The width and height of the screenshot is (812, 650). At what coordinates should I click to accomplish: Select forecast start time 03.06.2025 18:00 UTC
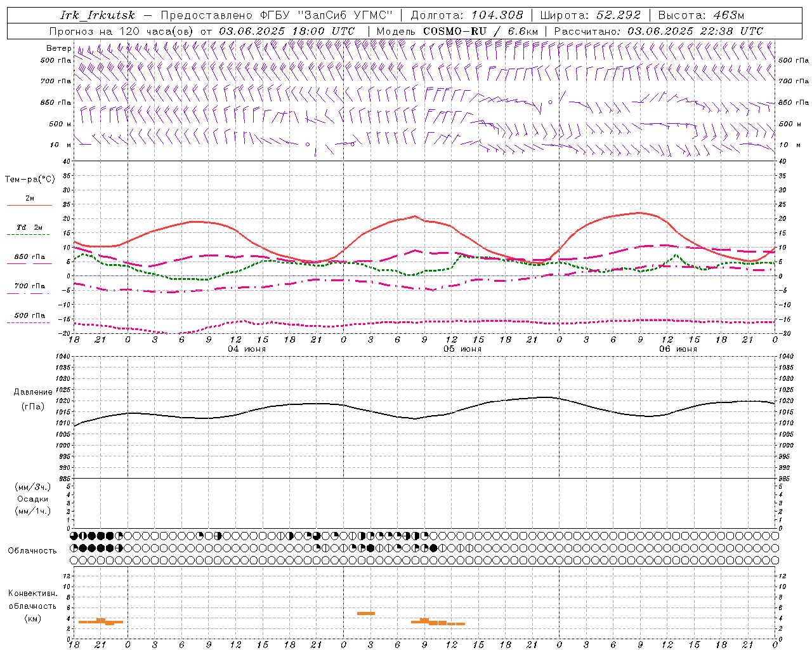click(x=287, y=31)
